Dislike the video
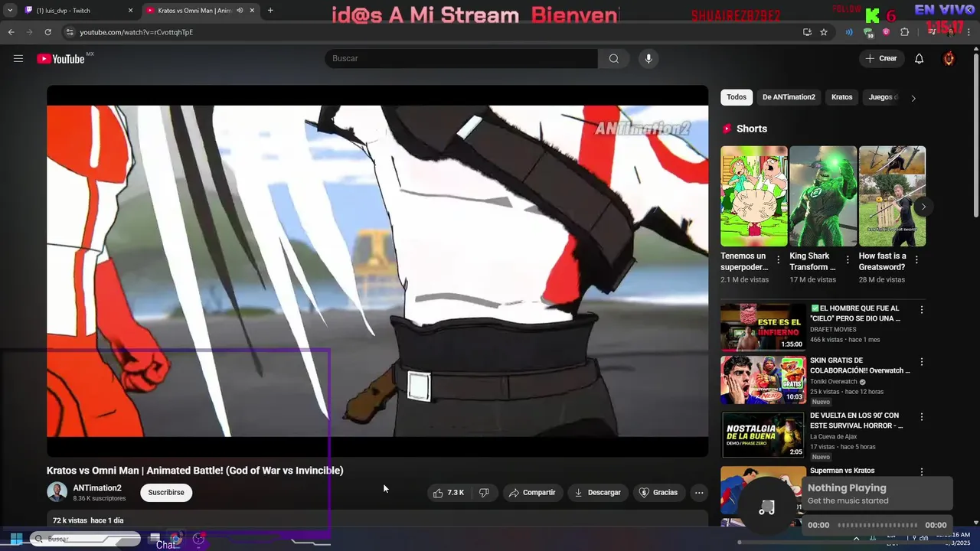Screen dimensions: 980x551 click(x=484, y=493)
